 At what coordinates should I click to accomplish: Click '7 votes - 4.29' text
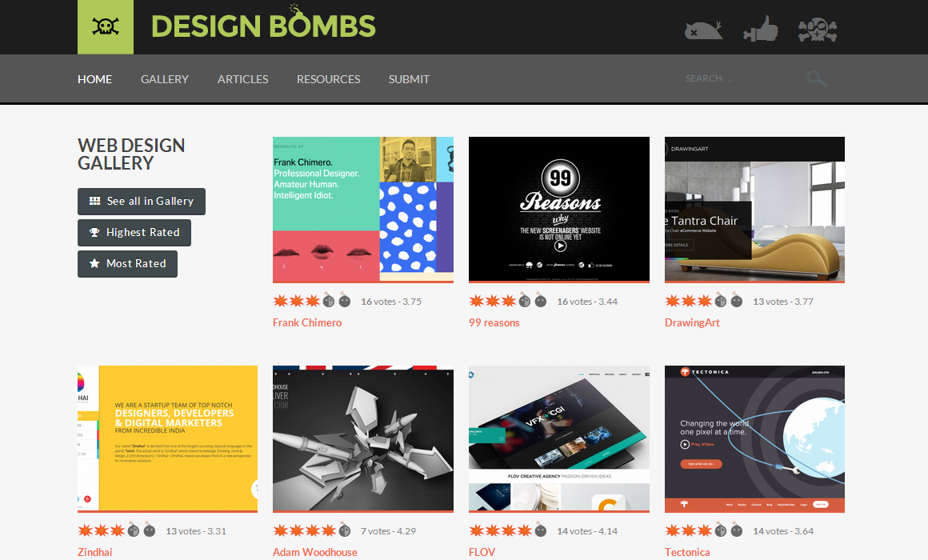pos(388,531)
